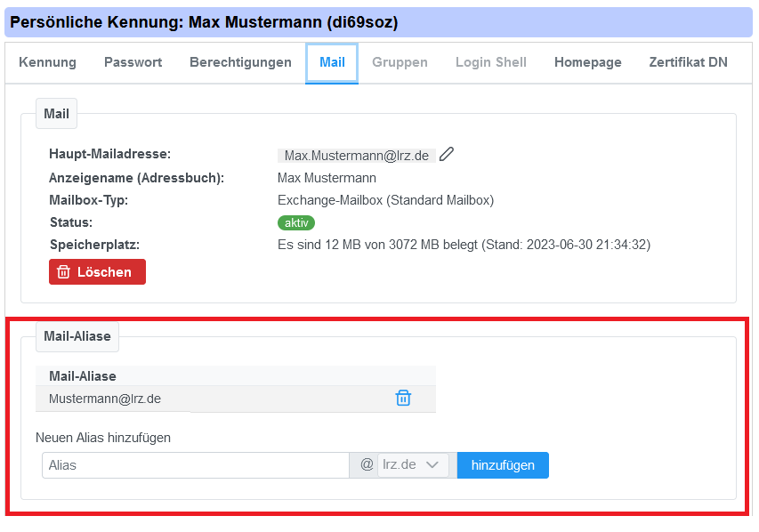
Task: Click the red Löschen button
Action: pos(97,272)
